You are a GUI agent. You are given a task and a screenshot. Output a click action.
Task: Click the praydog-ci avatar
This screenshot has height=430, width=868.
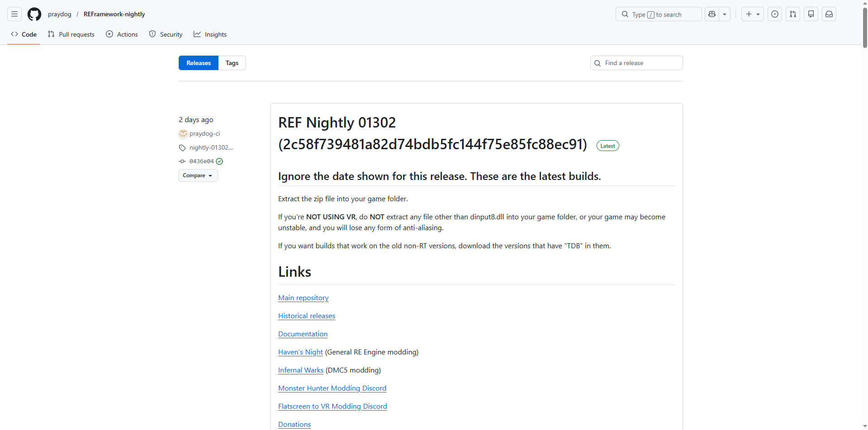point(183,134)
